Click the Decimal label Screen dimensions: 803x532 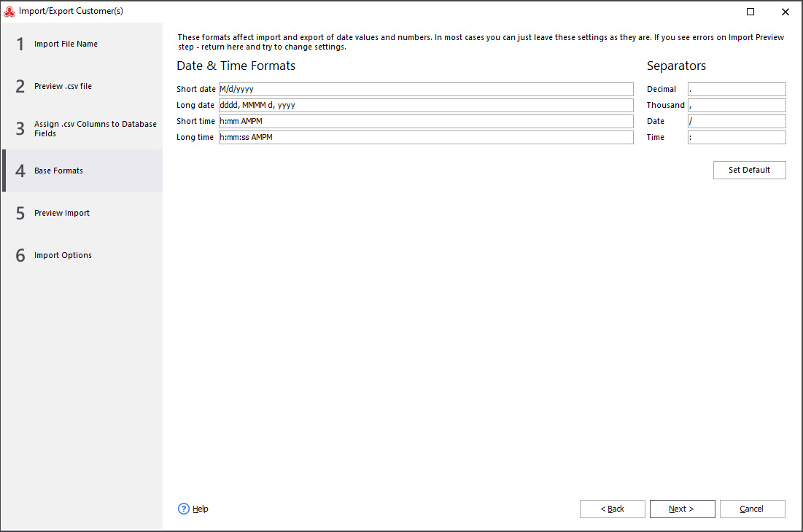[x=661, y=89]
